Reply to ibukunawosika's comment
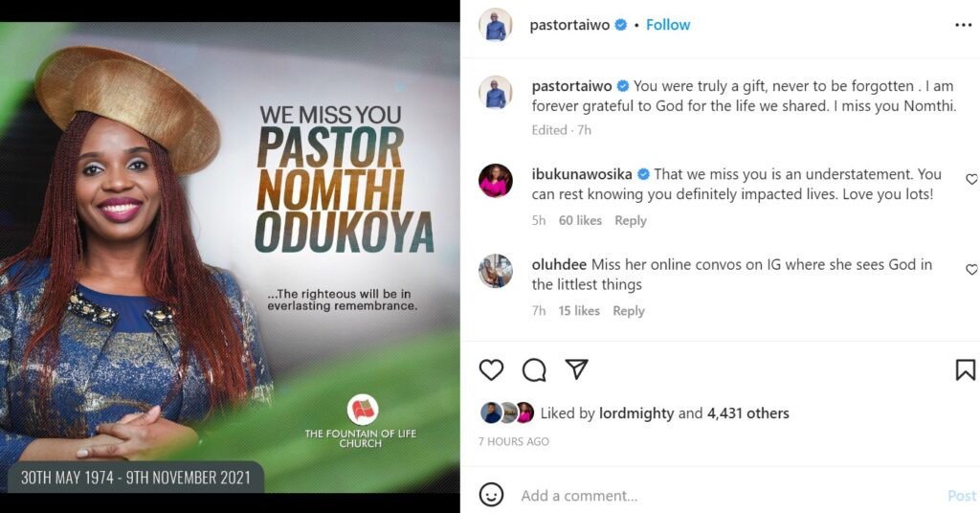The width and height of the screenshot is (980, 513). pyautogui.click(x=631, y=220)
